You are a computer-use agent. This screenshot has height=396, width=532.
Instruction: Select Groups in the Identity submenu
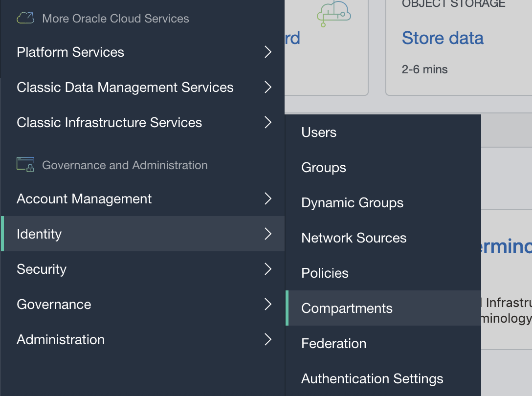tap(324, 167)
